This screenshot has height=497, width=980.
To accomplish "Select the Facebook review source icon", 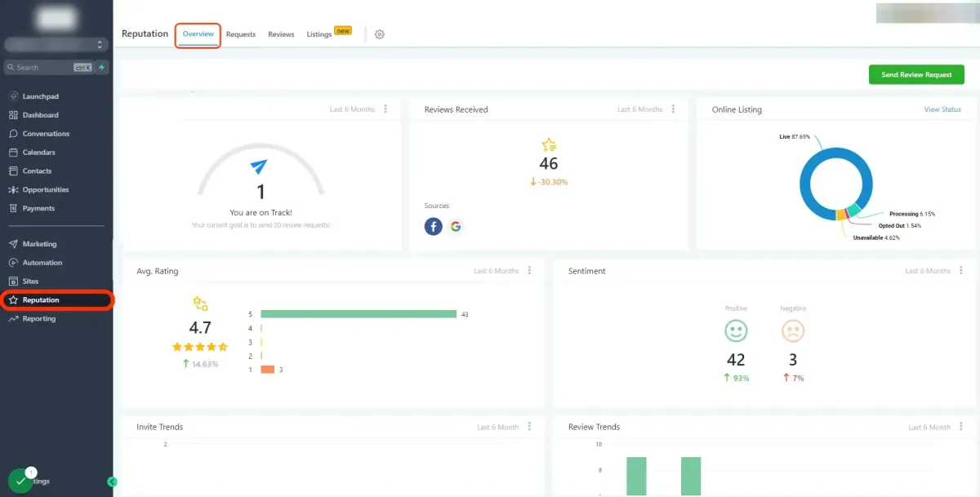I will click(x=433, y=226).
